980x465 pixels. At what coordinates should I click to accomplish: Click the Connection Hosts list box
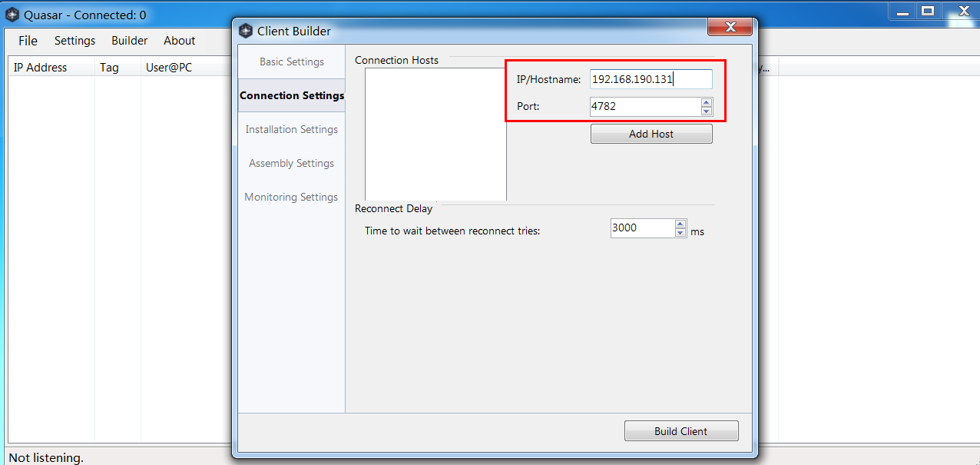(435, 135)
